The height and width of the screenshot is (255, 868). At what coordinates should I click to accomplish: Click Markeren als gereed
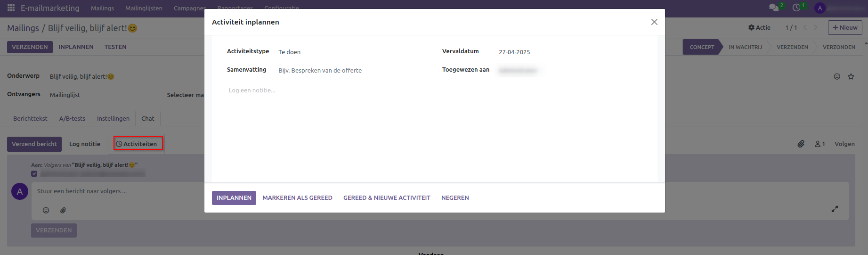(297, 198)
